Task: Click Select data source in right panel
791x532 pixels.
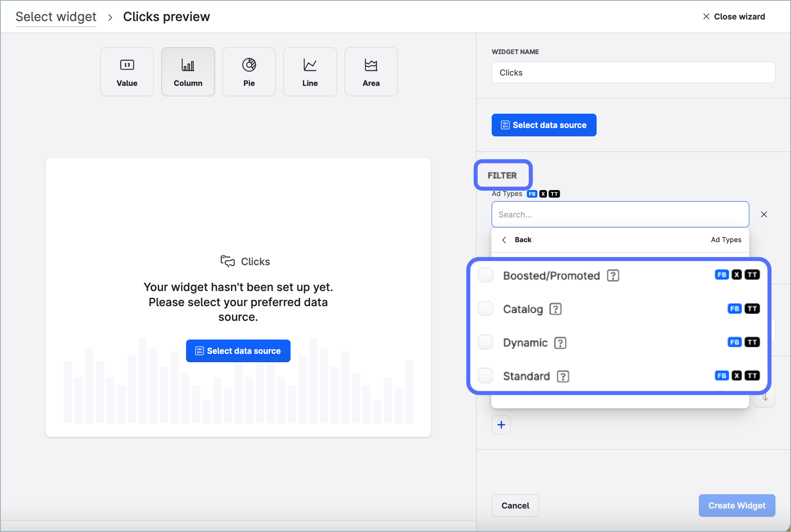Action: [543, 125]
